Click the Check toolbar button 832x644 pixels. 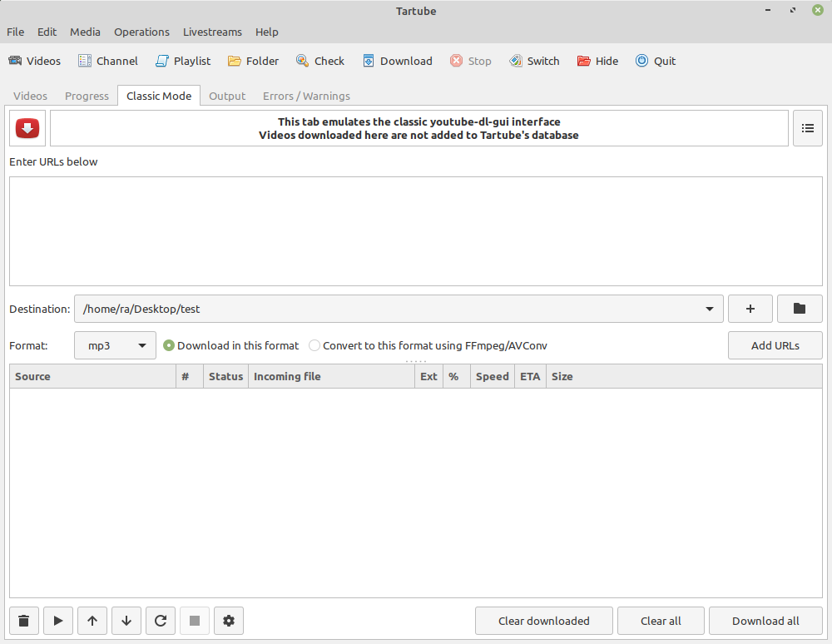pos(320,61)
